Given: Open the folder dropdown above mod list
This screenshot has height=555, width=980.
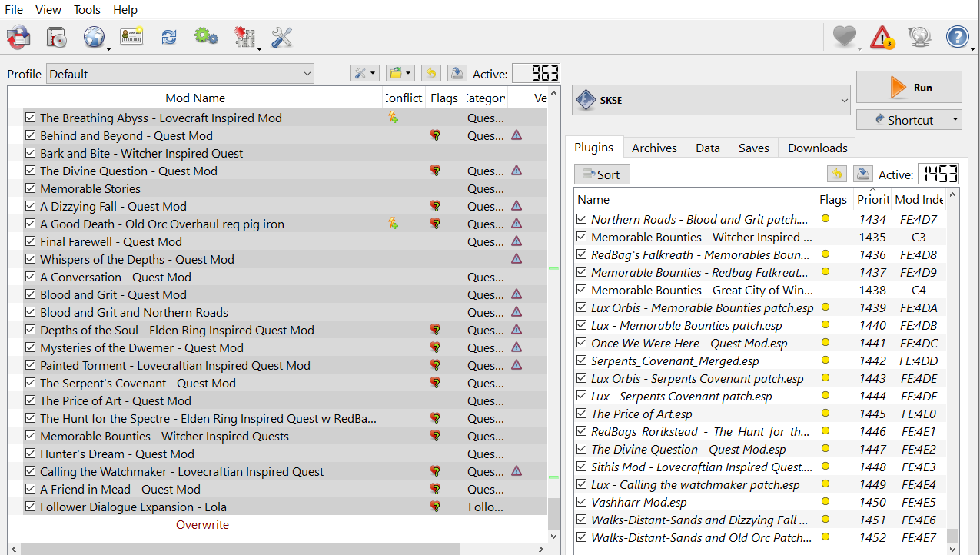Looking at the screenshot, I should point(400,74).
